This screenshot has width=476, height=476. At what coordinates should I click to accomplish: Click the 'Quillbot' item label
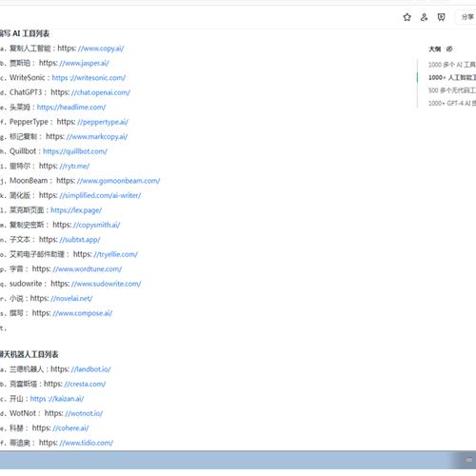tap(23, 151)
